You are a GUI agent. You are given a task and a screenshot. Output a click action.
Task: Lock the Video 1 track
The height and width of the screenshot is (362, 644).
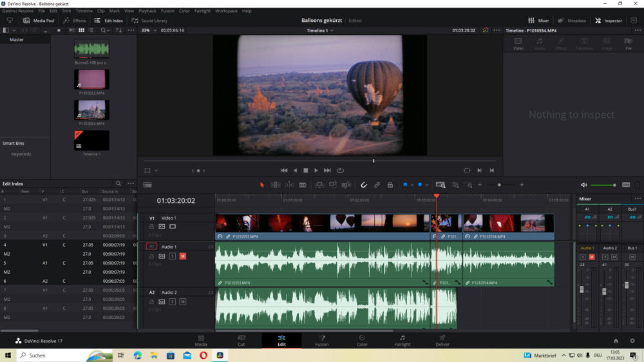coord(152,227)
